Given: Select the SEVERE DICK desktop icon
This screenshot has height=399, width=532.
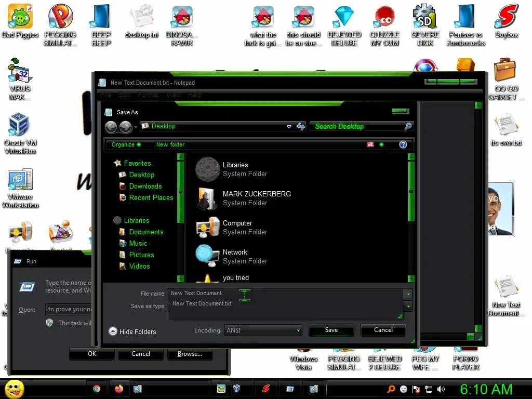Looking at the screenshot, I should (x=425, y=24).
